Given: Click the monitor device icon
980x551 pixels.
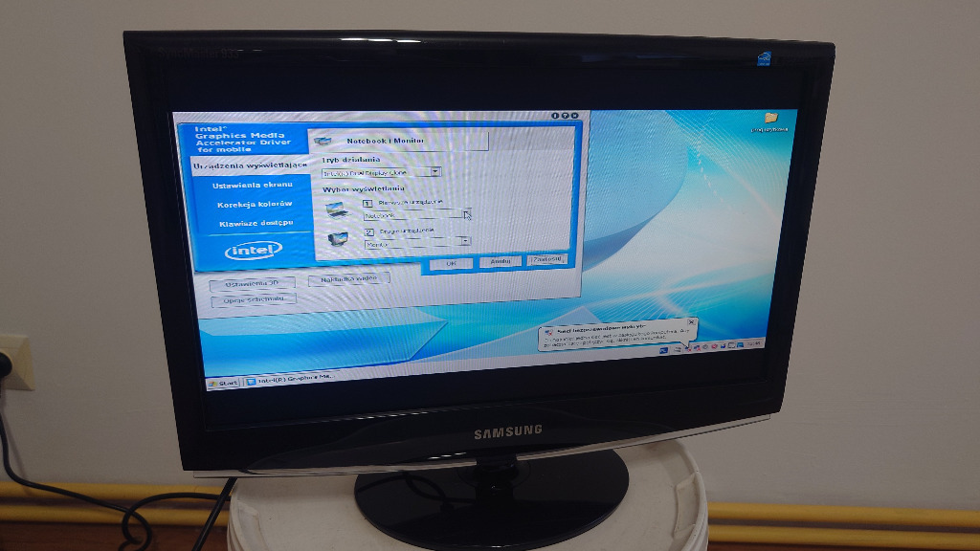Looking at the screenshot, I should click(x=338, y=238).
